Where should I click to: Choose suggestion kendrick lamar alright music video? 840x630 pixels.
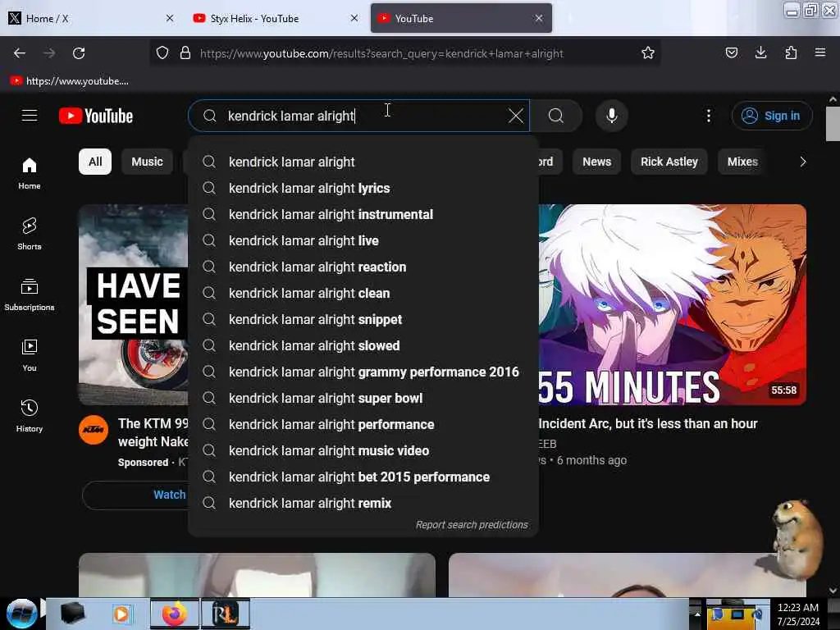coord(363,450)
